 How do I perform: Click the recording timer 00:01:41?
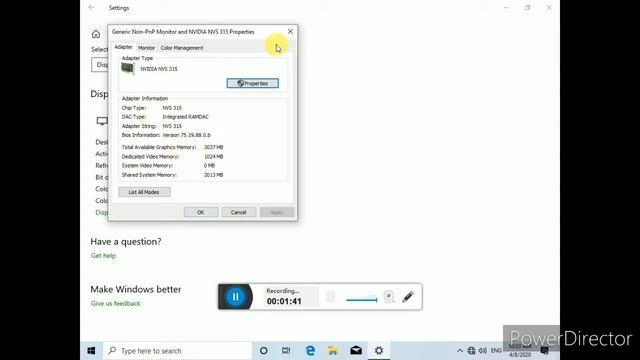(284, 301)
